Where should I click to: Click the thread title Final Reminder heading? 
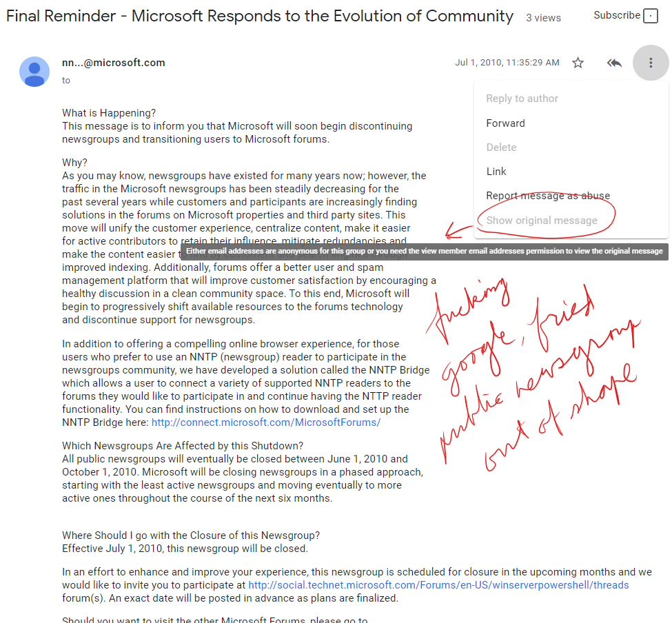pos(260,16)
